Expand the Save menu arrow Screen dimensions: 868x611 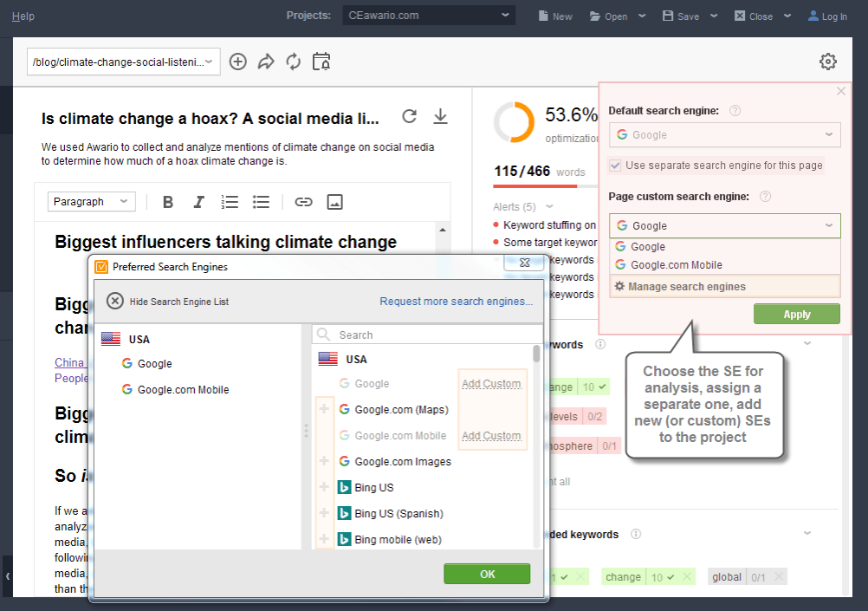tap(714, 16)
